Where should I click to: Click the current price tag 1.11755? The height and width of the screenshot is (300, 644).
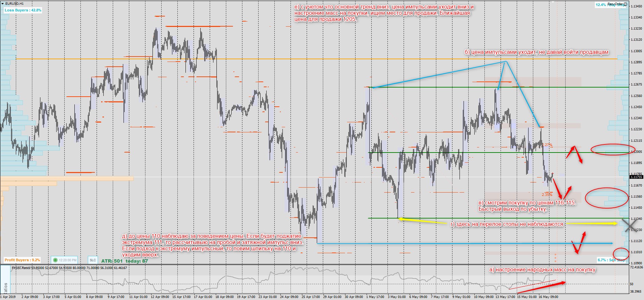tap(636, 177)
